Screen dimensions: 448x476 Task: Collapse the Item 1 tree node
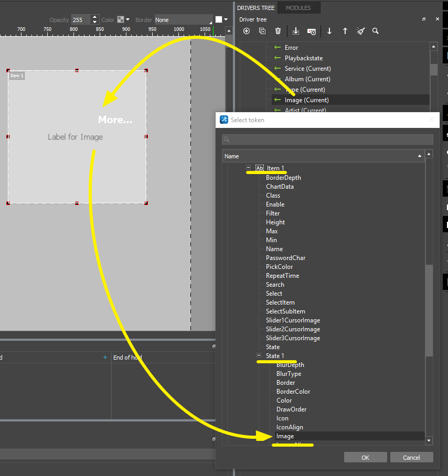pos(249,168)
